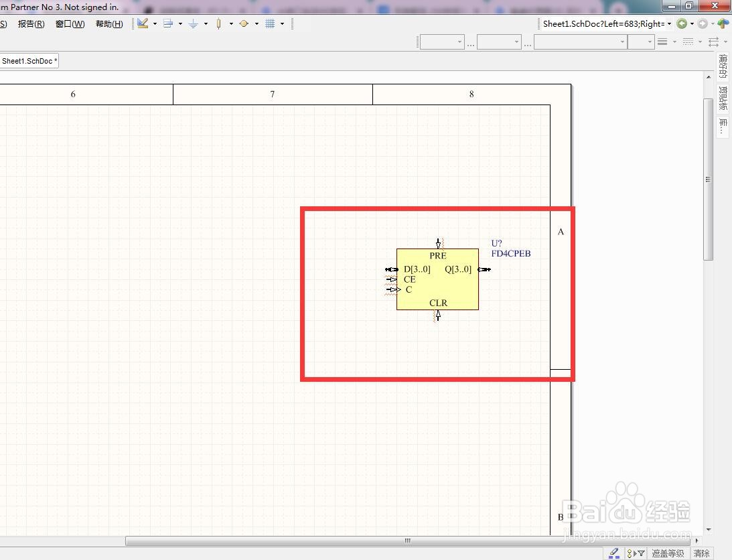732x560 pixels.
Task: Click the vertical scrollbar up arrow
Action: pyautogui.click(x=709, y=76)
